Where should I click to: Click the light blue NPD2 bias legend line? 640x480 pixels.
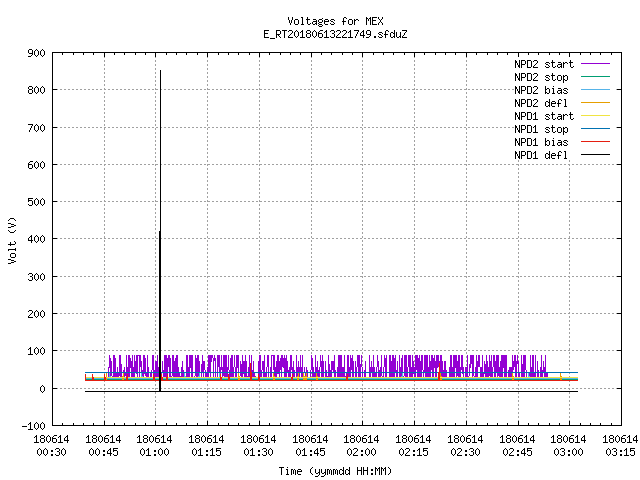click(596, 89)
